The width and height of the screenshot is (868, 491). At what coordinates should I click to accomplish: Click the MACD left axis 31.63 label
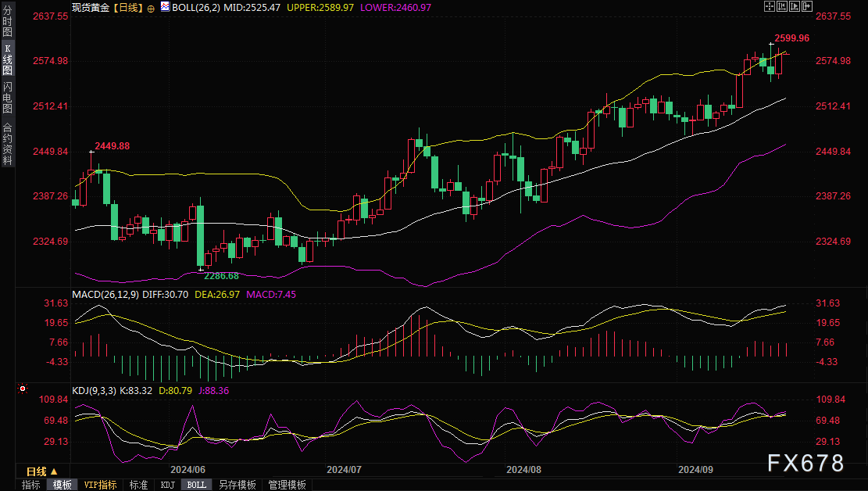56,303
